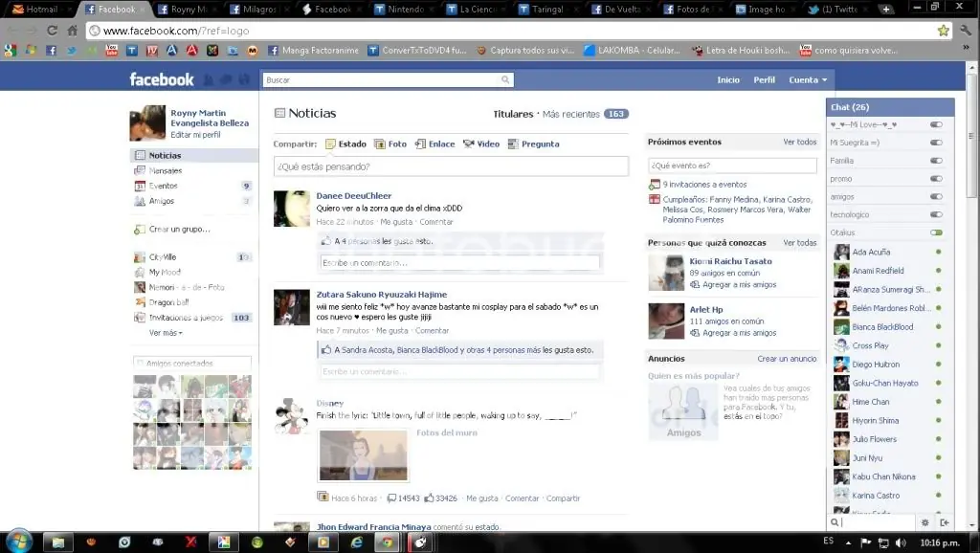Click 9 invitaciones a eventos link

(x=704, y=185)
